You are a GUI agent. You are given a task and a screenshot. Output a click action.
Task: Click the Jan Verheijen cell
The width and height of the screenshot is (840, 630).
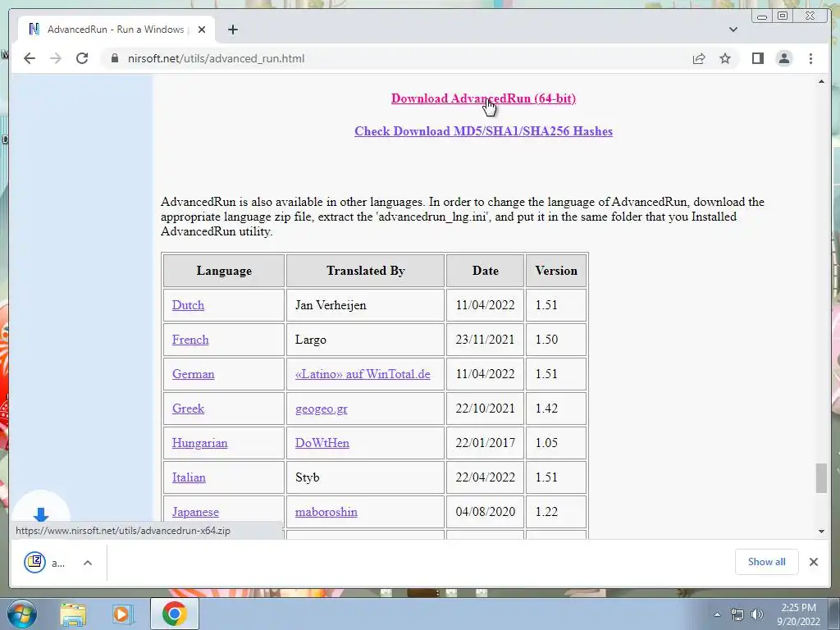coord(365,305)
